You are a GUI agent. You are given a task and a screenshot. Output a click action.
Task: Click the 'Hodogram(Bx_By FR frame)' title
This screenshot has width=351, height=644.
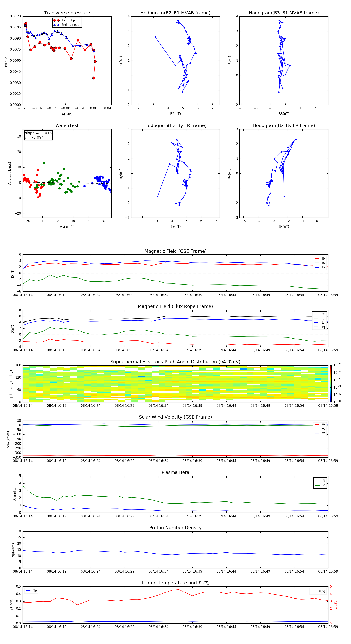(x=284, y=125)
